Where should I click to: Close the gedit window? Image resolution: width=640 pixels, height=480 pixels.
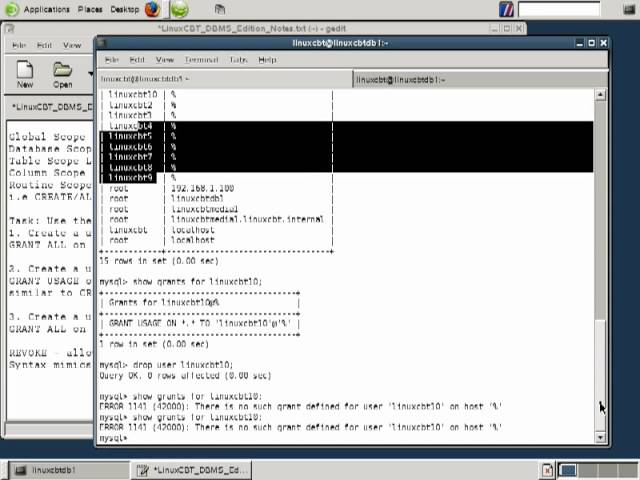click(519, 28)
